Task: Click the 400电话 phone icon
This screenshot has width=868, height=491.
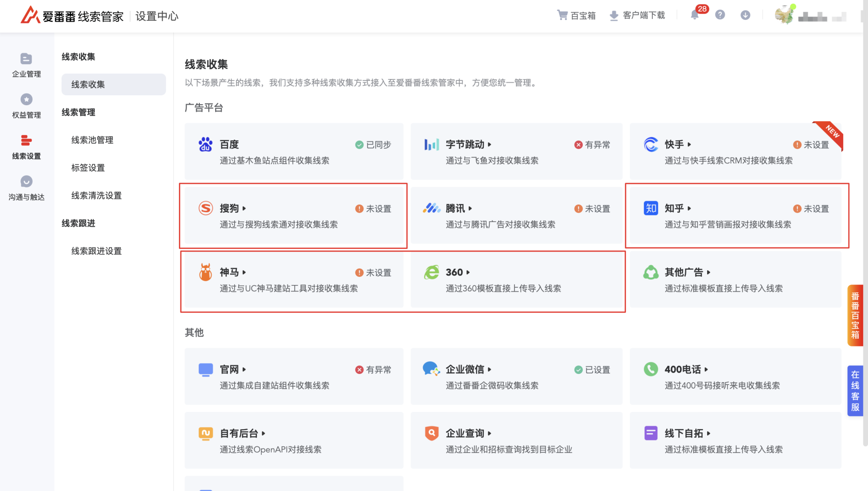Action: 651,369
